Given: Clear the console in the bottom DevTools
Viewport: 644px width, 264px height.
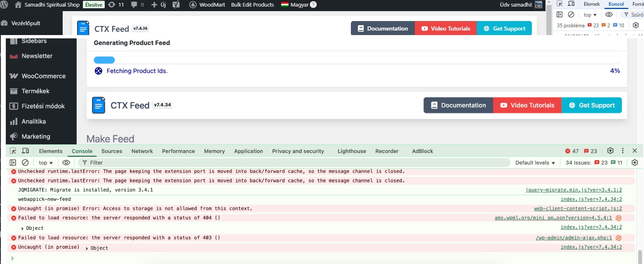Looking at the screenshot, I should (x=25, y=163).
